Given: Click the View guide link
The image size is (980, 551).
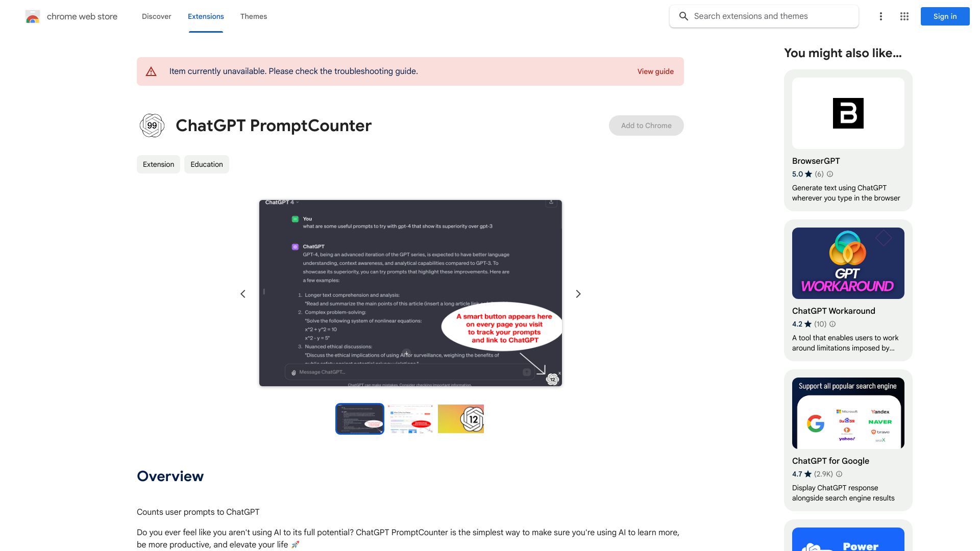Looking at the screenshot, I should pyautogui.click(x=655, y=71).
